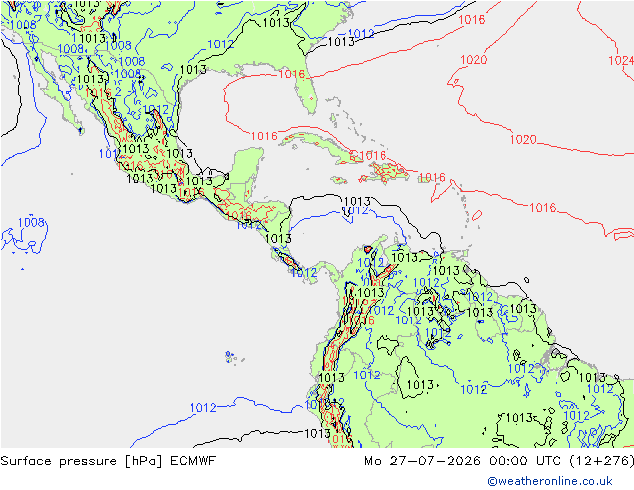The image size is (634, 490).
Task: Select the blue 1008 label over open Pacific
Action: [31, 222]
